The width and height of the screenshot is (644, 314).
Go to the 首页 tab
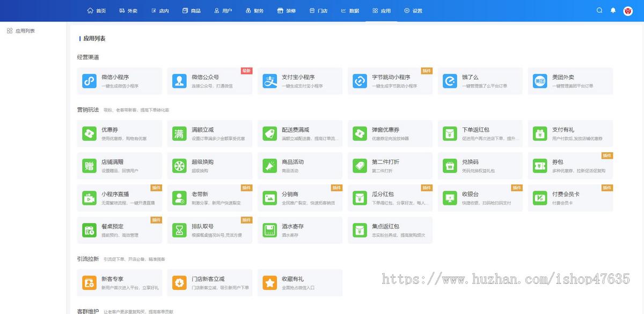coord(97,11)
